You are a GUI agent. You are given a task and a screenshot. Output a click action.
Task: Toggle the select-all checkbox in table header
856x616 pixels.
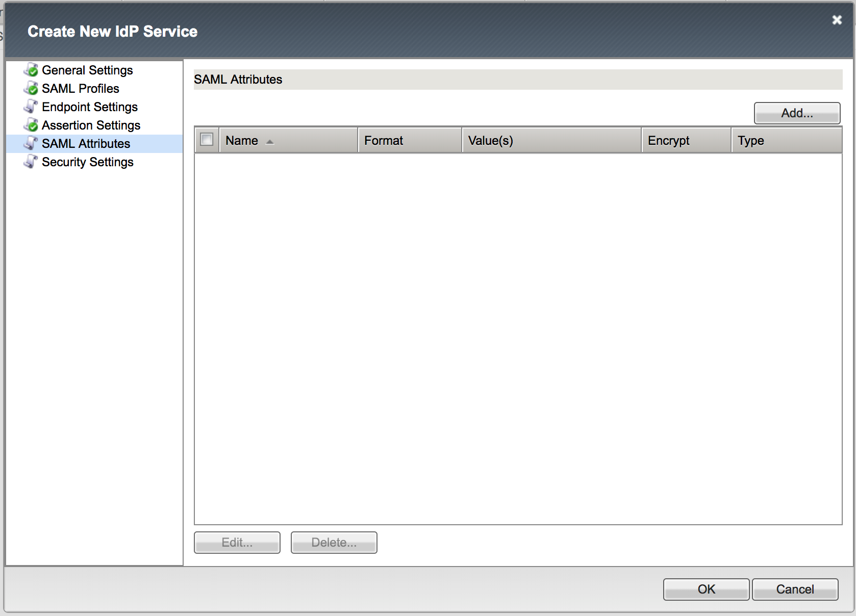[x=207, y=139]
